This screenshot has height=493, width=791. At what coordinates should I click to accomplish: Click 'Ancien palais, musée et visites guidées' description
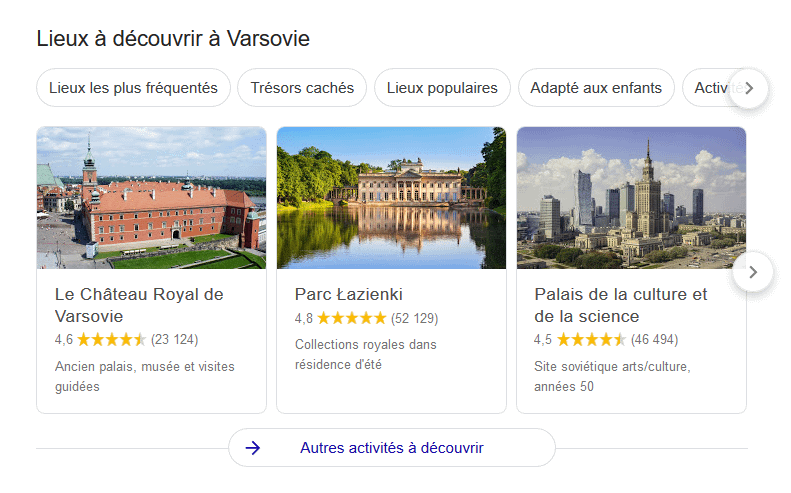[145, 376]
